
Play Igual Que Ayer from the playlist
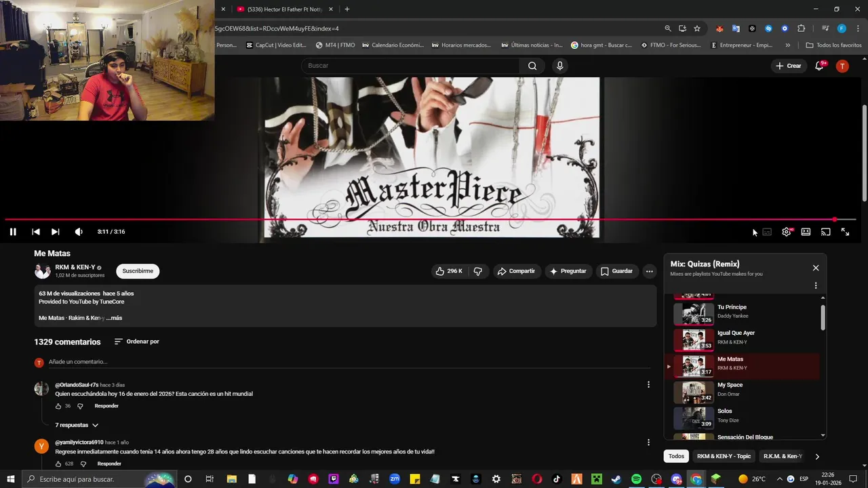pos(744,340)
